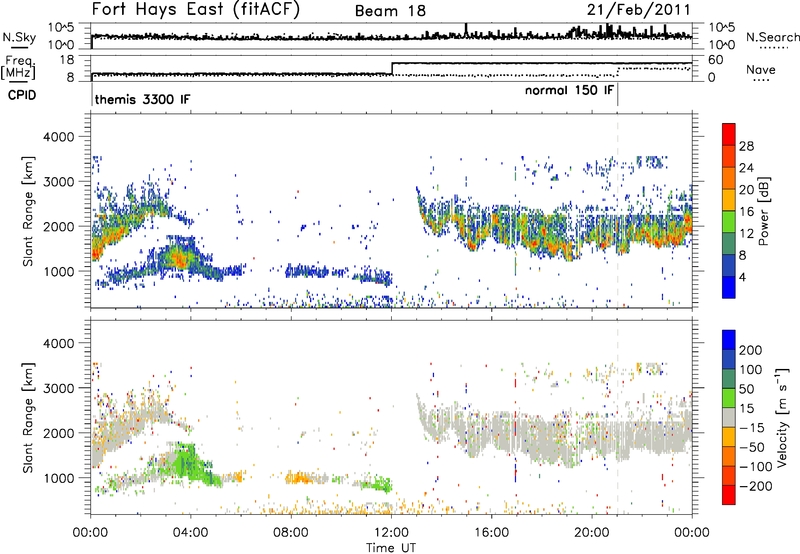Image resolution: width=800 pixels, height=554 pixels.
Task: Click the '16:00' time tick label
Action: pos(492,533)
